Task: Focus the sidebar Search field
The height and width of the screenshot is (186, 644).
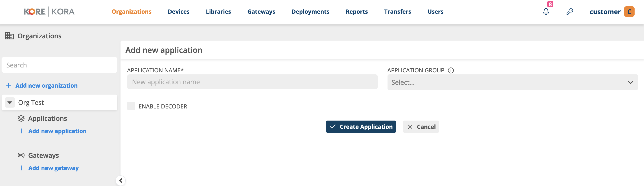Action: coord(59,65)
